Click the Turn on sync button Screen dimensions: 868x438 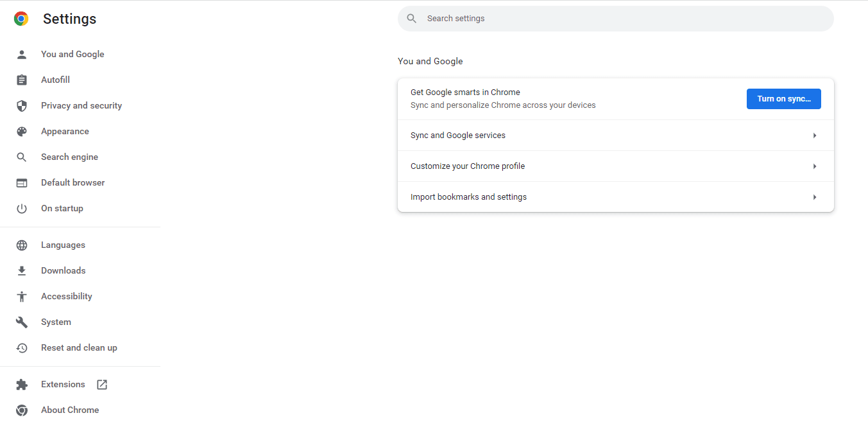point(783,98)
